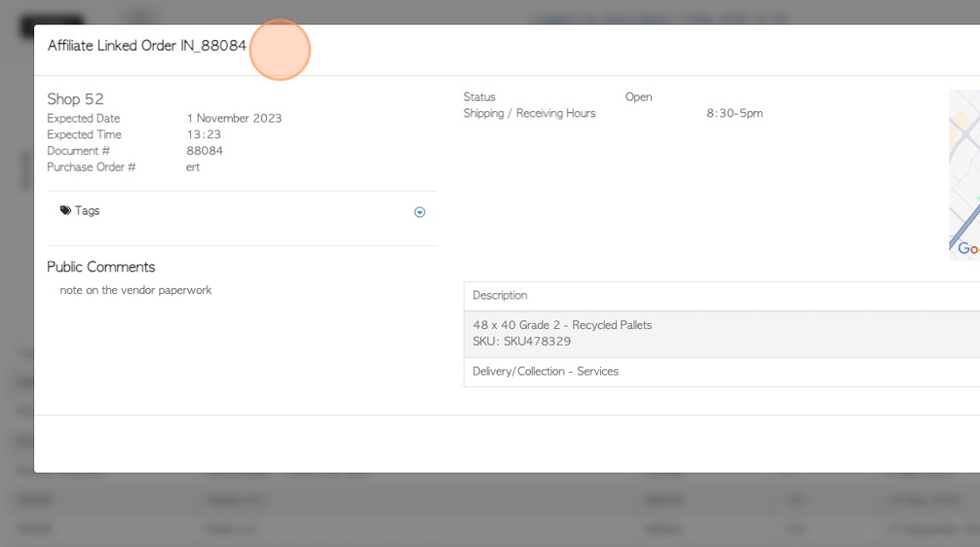Click the Purchase Order value ert

pyautogui.click(x=192, y=167)
